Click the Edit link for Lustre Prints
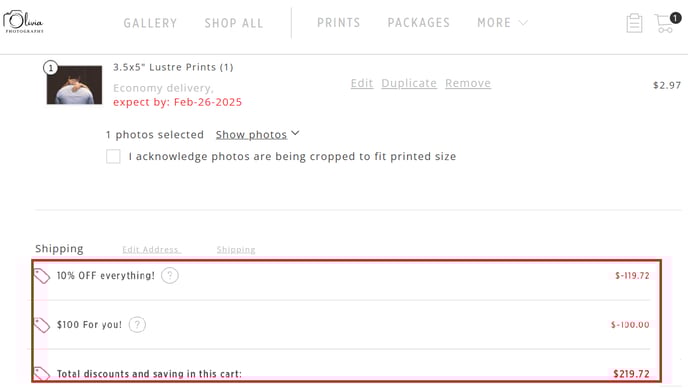This screenshot has width=688, height=389. 362,83
